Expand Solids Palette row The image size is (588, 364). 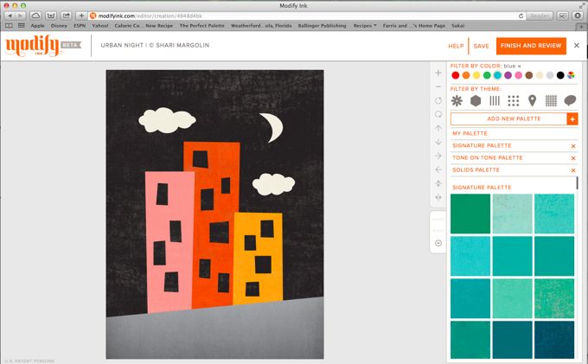(476, 169)
